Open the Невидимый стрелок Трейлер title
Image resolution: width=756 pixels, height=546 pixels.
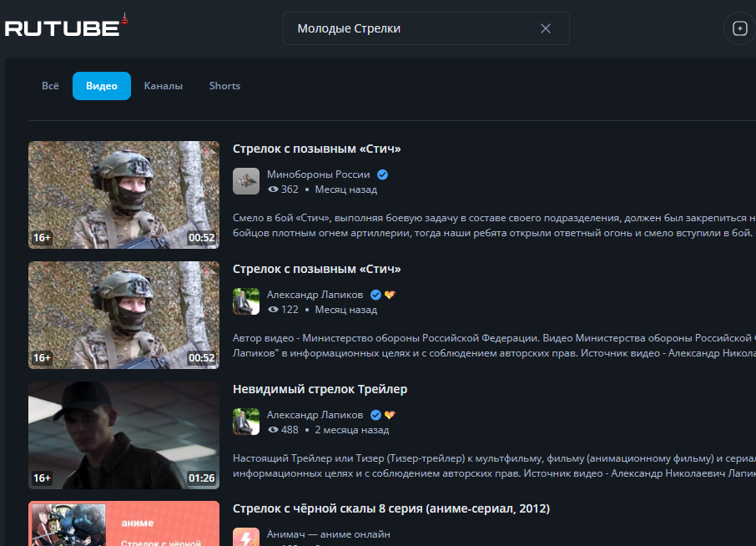(320, 389)
